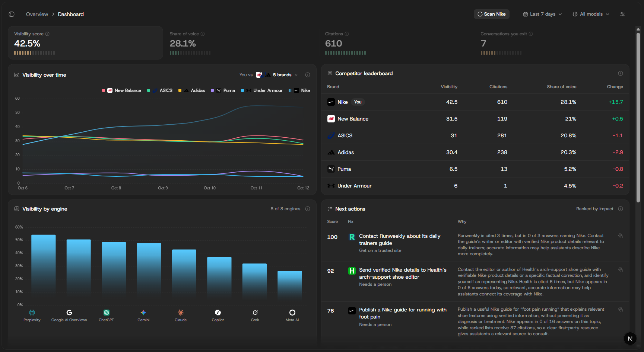Click the ChatGPT engine icon
The width and height of the screenshot is (644, 352).
click(x=107, y=313)
